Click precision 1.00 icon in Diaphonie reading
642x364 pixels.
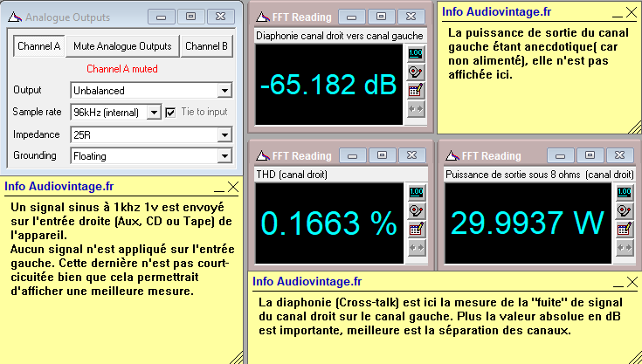(416, 53)
